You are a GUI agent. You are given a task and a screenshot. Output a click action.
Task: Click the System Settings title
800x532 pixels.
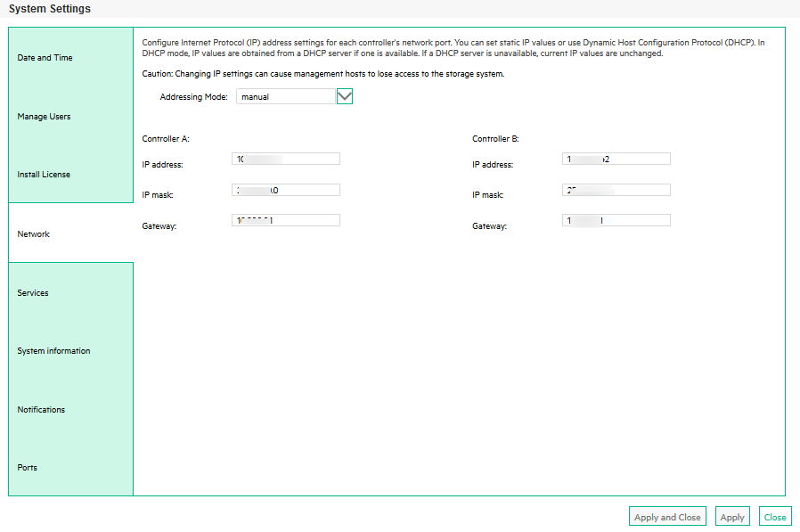pos(50,9)
